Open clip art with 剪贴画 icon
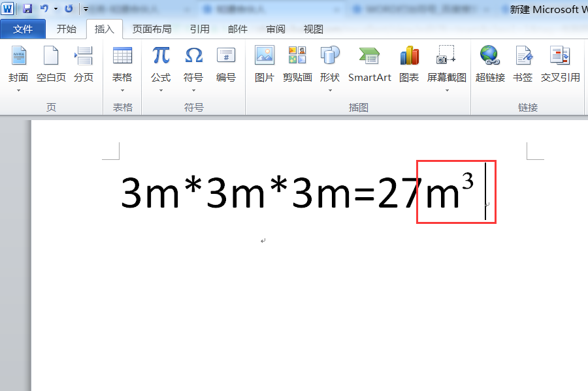This screenshot has width=588, height=391. click(297, 55)
